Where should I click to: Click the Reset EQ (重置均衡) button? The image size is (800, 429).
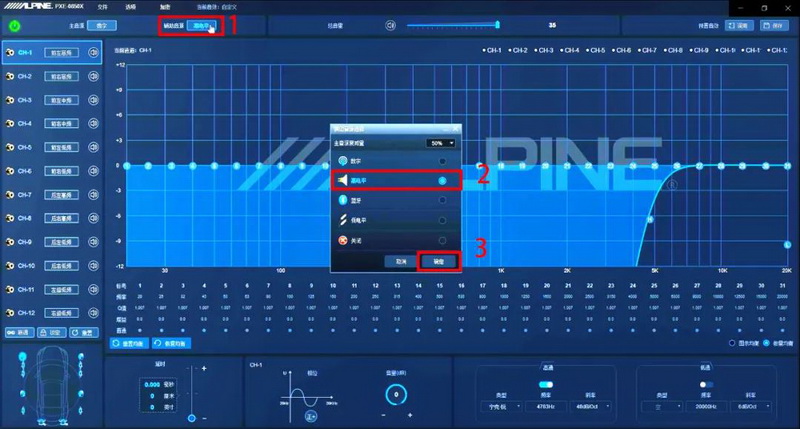130,343
